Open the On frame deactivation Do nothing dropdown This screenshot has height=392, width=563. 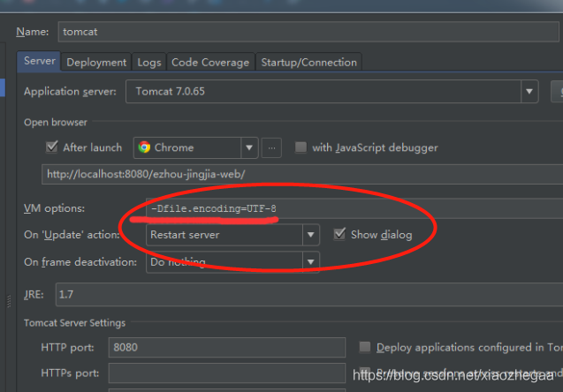232,262
